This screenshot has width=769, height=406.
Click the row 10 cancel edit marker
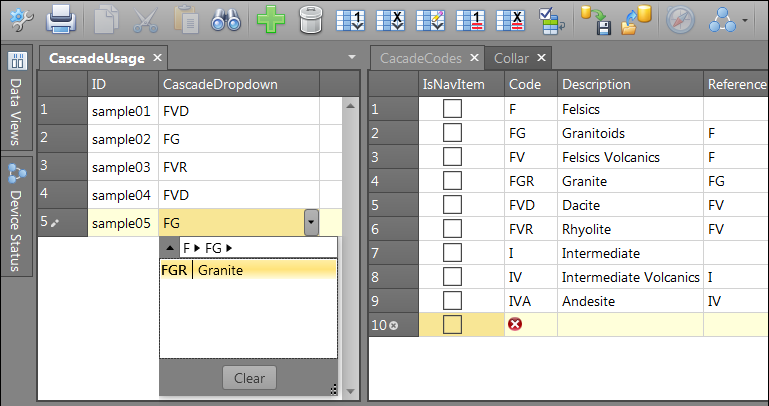tap(393, 325)
